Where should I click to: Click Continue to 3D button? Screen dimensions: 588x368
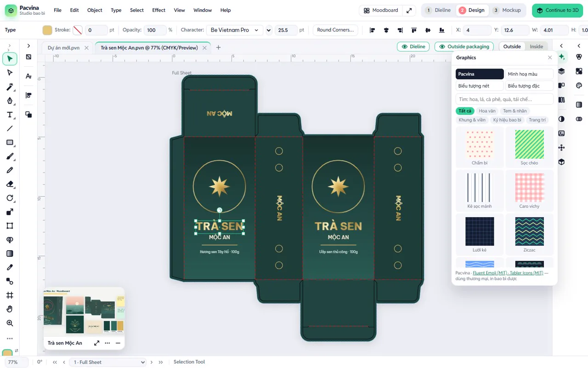(557, 10)
